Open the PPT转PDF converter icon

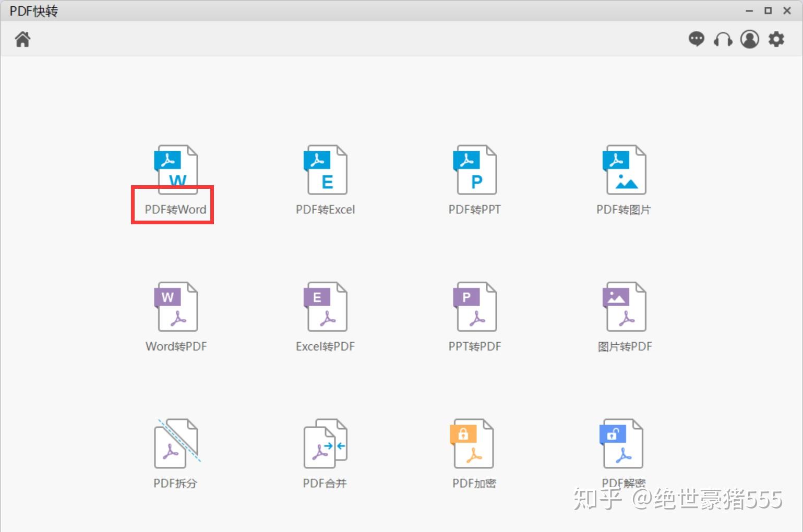[474, 307]
